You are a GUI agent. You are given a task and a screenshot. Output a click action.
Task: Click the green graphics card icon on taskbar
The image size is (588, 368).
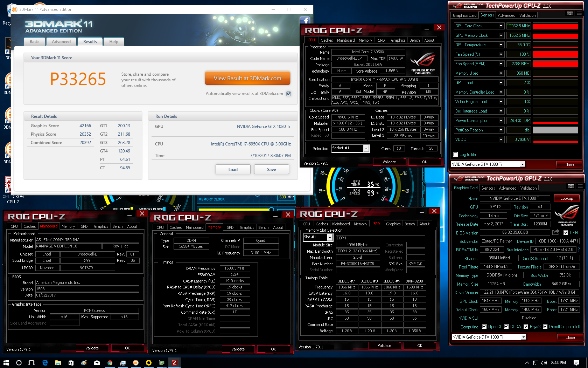(162, 363)
